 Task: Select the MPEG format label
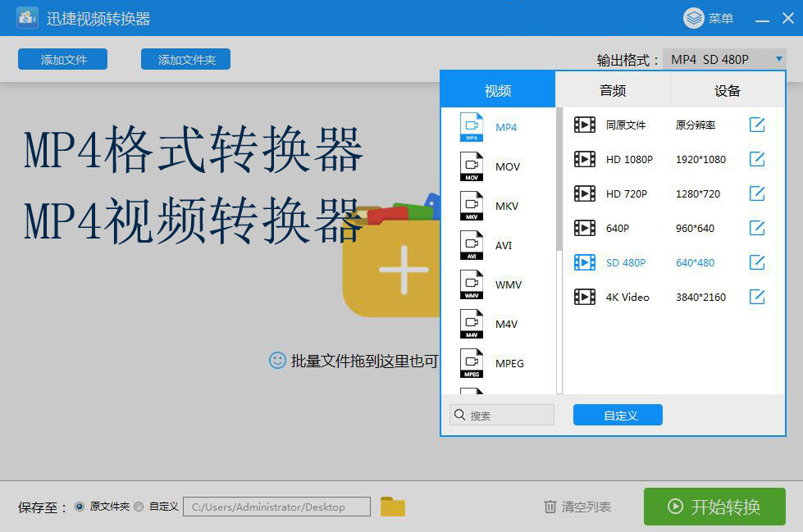(509, 363)
